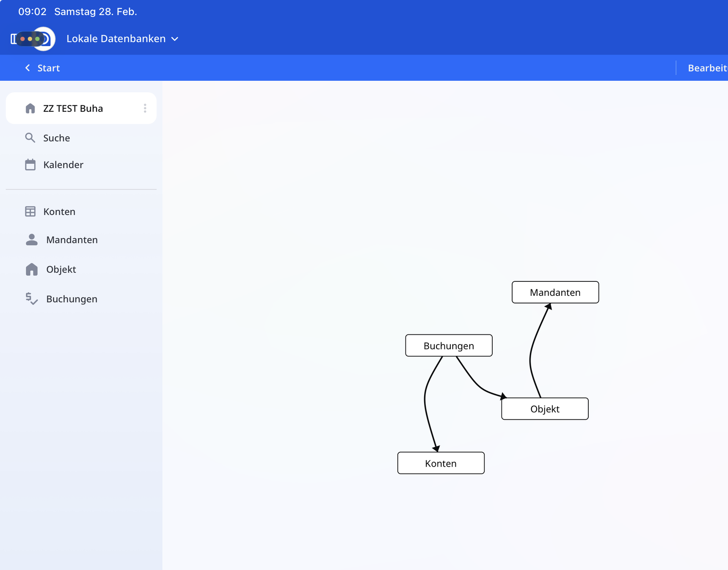The height and width of the screenshot is (570, 728).
Task: Select the ZZ TEST Buha sidebar entry label
Action: pyautogui.click(x=73, y=108)
